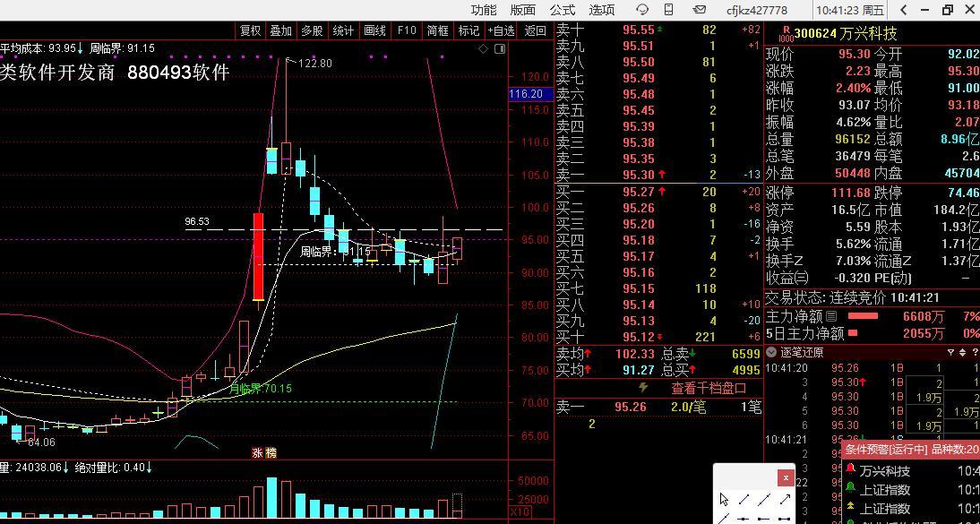
Task: Click the 5日主力净额 row
Action: (872, 333)
